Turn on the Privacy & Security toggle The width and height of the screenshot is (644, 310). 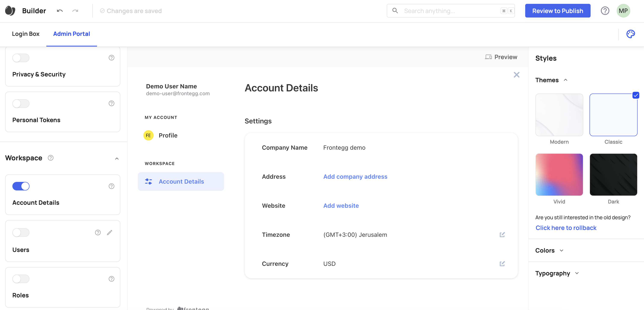coord(21,58)
